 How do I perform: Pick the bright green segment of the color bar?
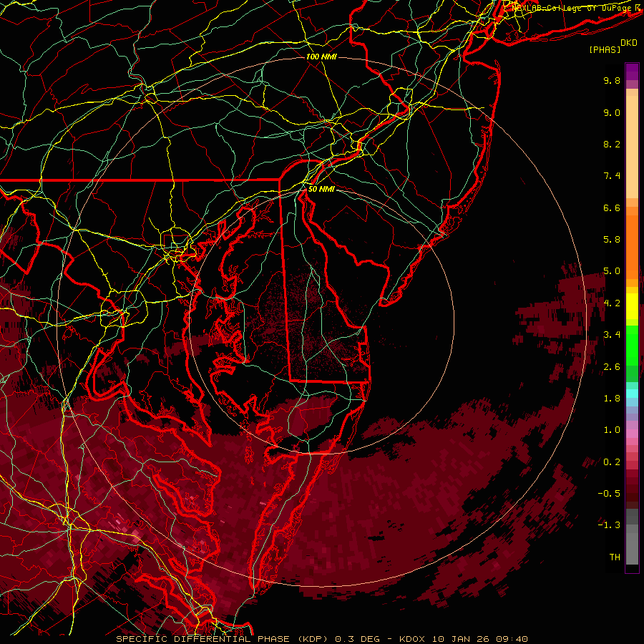(x=632, y=347)
